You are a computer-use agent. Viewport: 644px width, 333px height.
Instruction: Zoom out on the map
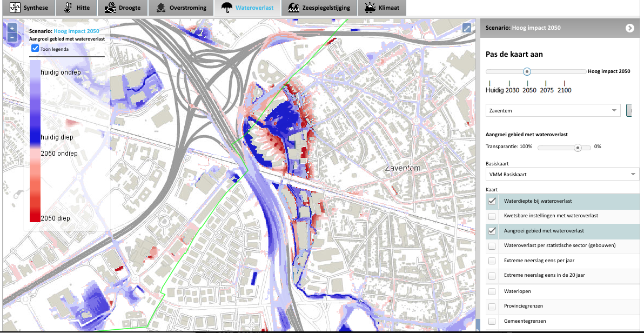(x=12, y=37)
